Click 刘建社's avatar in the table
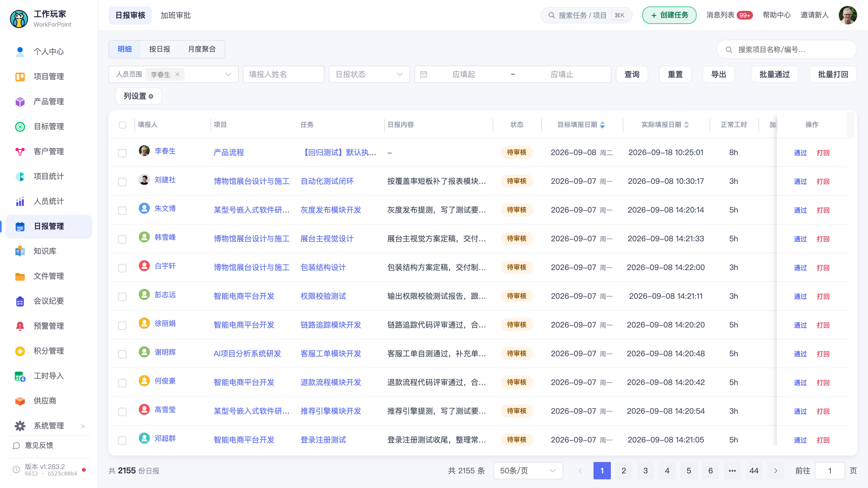 click(x=144, y=179)
